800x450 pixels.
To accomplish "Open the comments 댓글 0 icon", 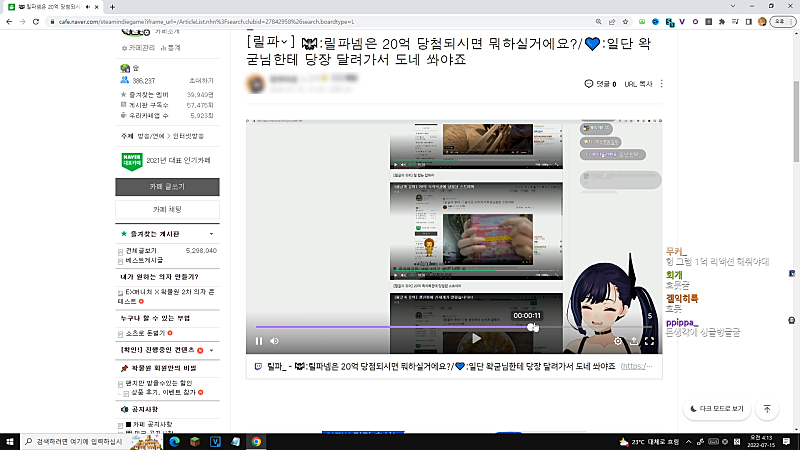I will coord(600,84).
